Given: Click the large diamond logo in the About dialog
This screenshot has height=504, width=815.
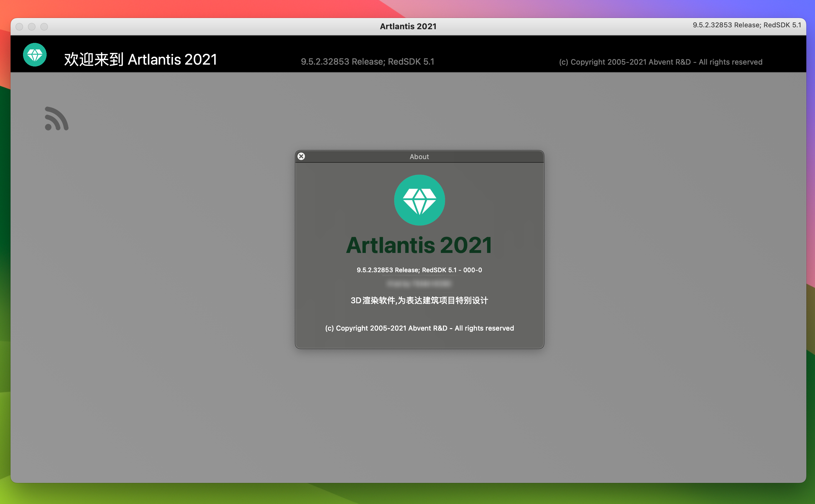Looking at the screenshot, I should 420,200.
